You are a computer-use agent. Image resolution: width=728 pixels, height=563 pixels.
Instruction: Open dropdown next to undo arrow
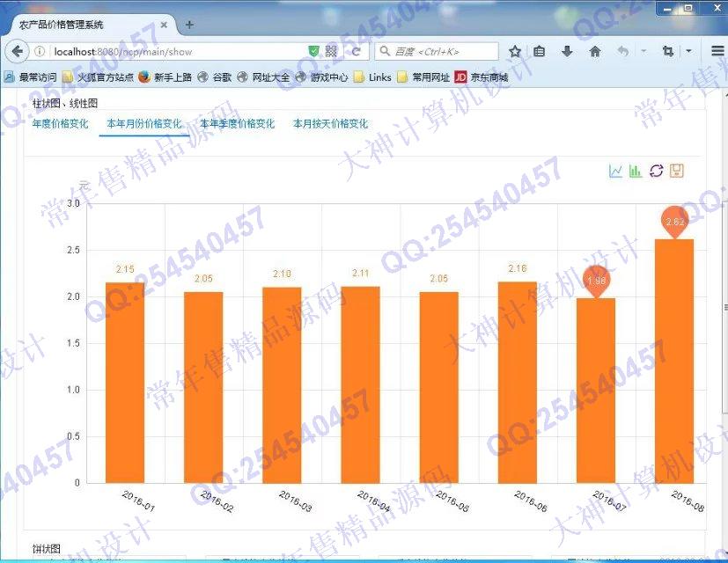point(643,51)
